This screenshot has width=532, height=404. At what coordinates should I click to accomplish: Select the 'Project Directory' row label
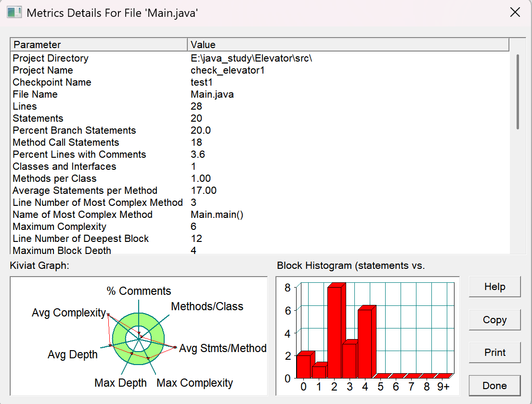(x=51, y=58)
